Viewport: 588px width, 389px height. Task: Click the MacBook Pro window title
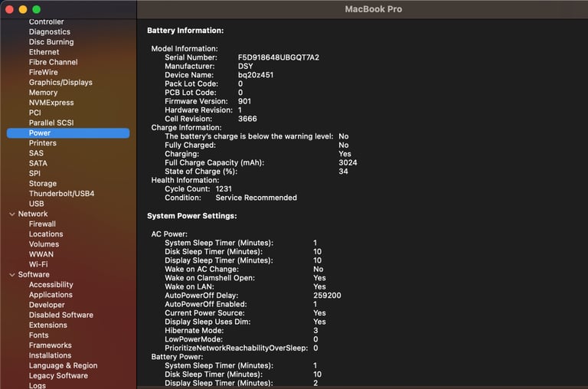[x=374, y=9]
